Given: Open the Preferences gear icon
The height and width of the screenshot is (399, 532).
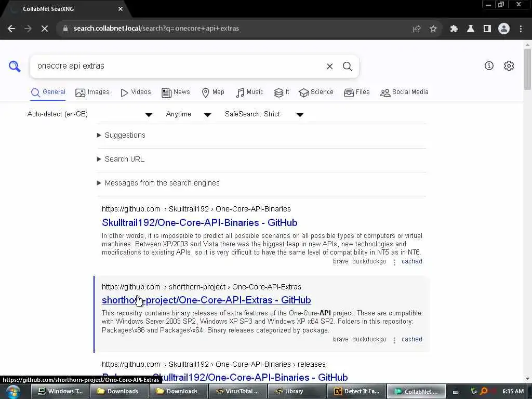Looking at the screenshot, I should click(509, 66).
